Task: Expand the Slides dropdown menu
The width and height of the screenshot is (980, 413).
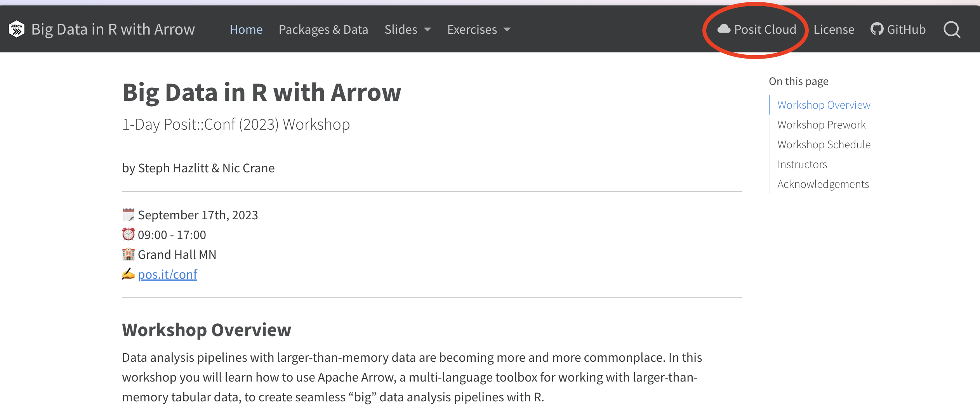Action: tap(408, 29)
